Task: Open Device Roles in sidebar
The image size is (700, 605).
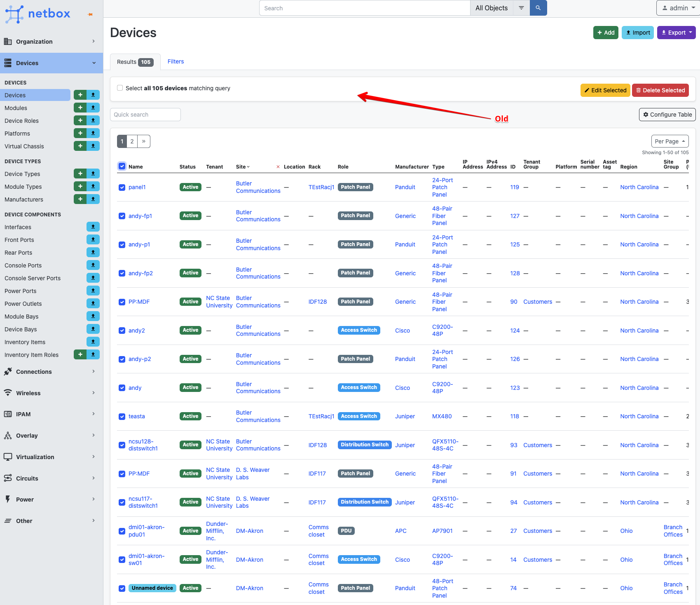Action: point(21,121)
